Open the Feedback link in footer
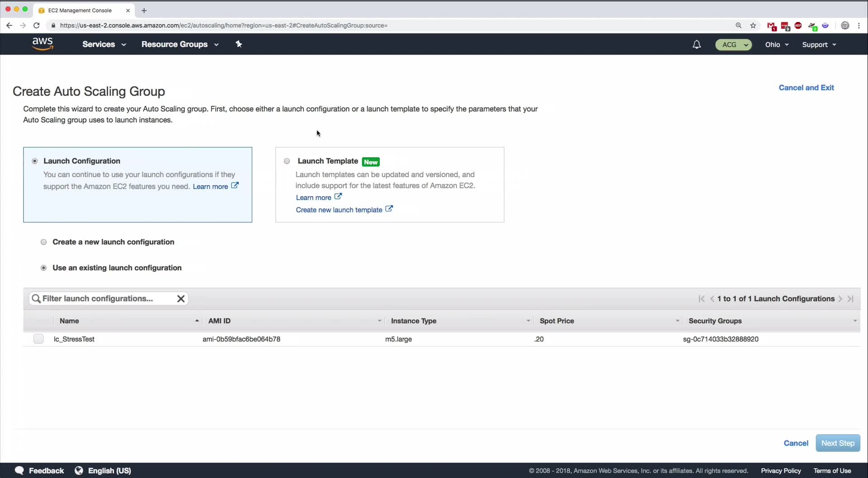This screenshot has height=478, width=868. (47, 471)
